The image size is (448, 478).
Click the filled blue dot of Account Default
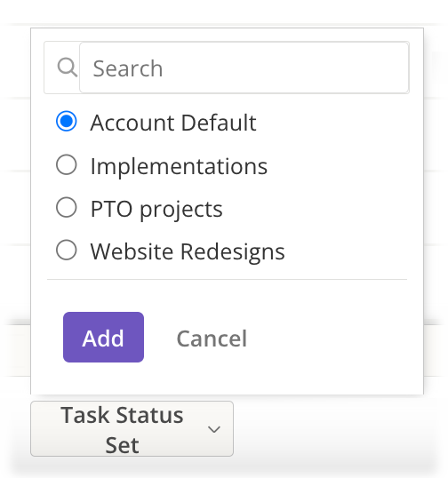[x=67, y=121]
